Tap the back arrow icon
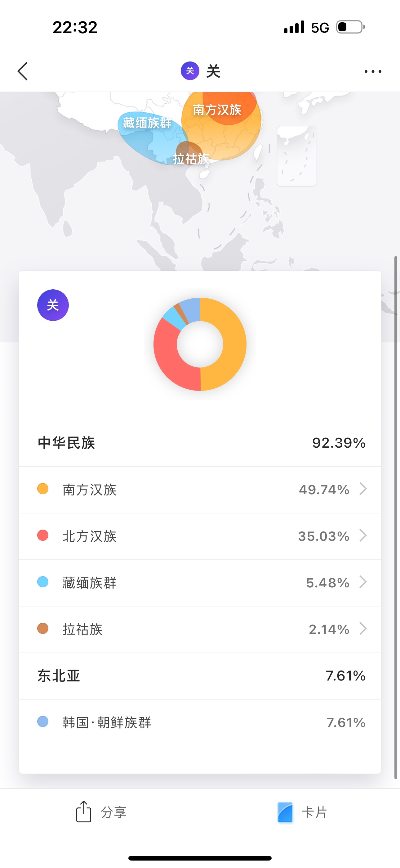Viewport: 400px width, 868px height. click(x=23, y=71)
